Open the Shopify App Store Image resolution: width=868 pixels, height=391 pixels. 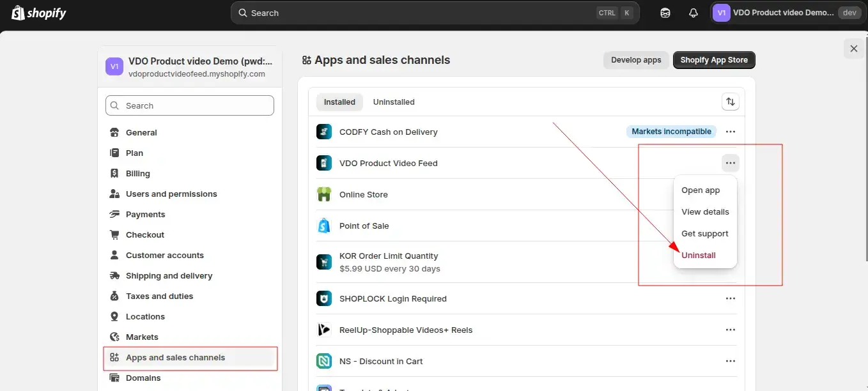coord(714,60)
